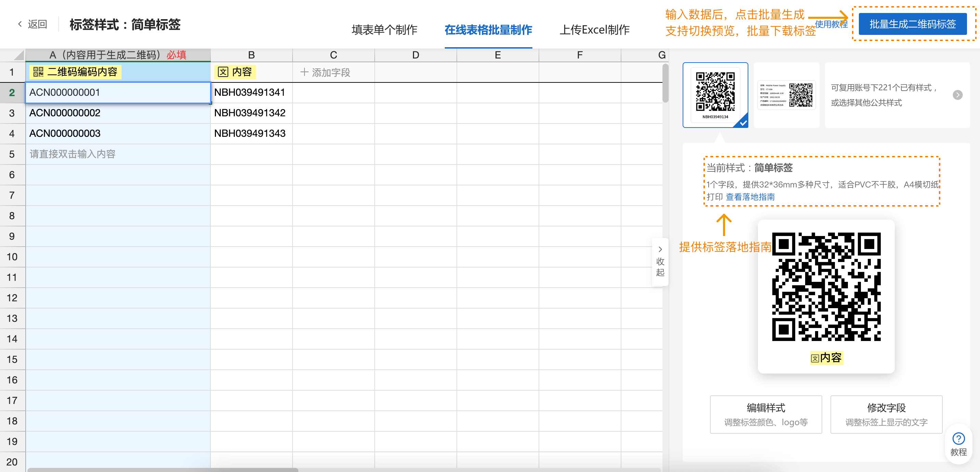Viewport: 980px width, 472px height.
Task: Click the 教程 label under the help icon
Action: [958, 452]
